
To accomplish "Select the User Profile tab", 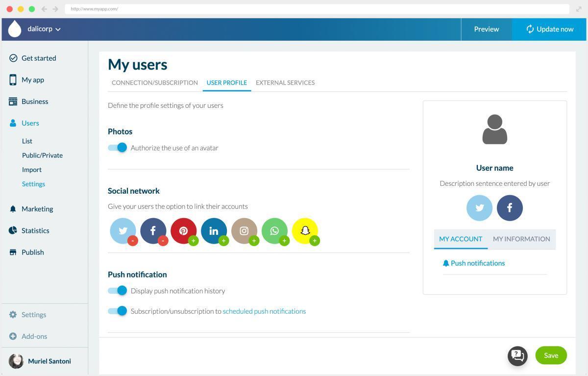I will 227,82.
